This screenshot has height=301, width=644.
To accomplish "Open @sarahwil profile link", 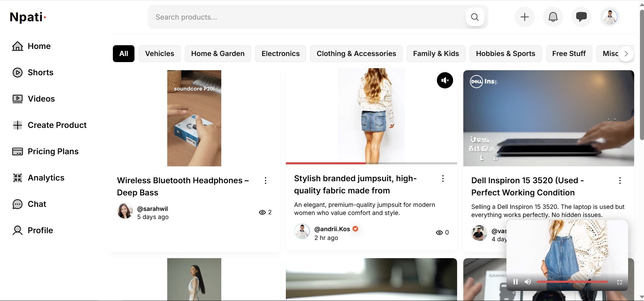I will tap(152, 209).
